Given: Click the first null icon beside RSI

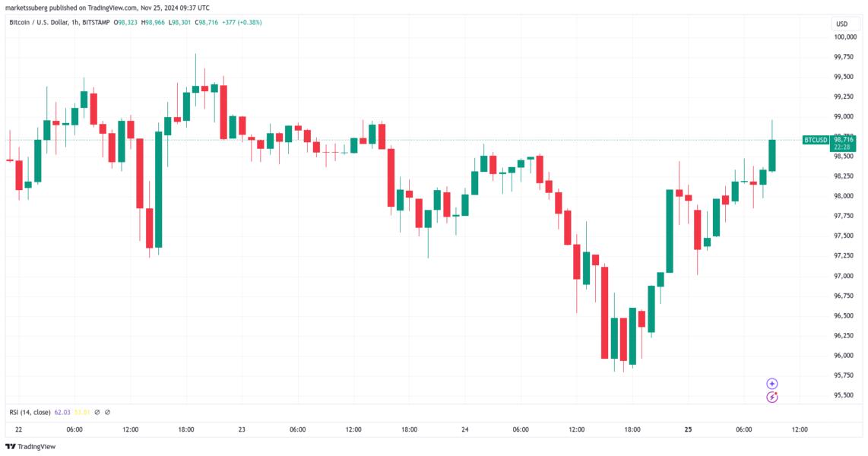Looking at the screenshot, I should [x=97, y=413].
